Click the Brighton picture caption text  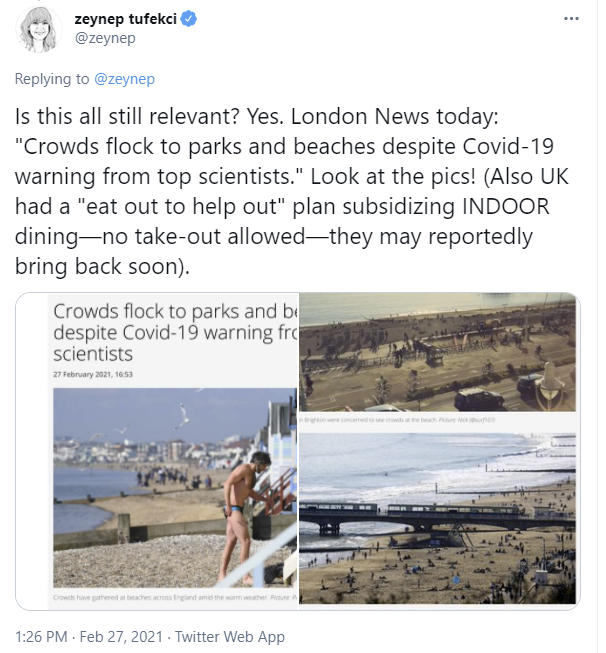398,420
